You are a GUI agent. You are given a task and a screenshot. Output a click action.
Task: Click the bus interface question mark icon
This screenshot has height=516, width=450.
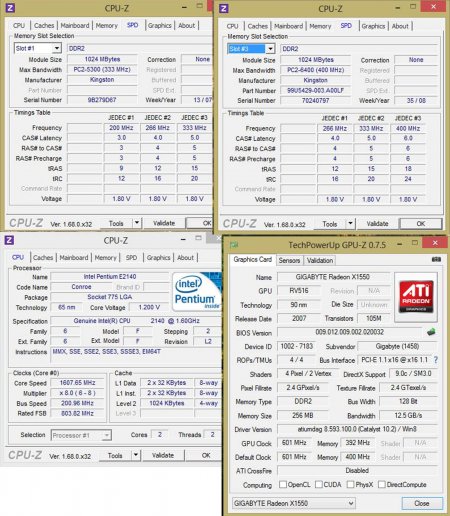pos(436,360)
